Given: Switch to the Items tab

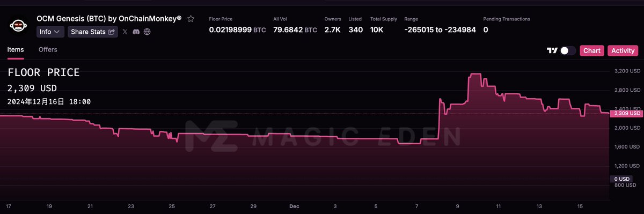Looking at the screenshot, I should 16,49.
